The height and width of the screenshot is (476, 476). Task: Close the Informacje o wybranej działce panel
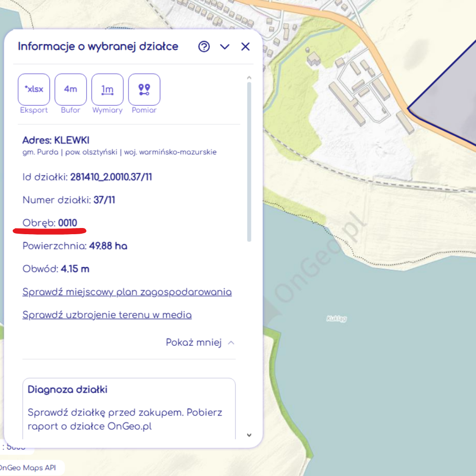tap(245, 47)
